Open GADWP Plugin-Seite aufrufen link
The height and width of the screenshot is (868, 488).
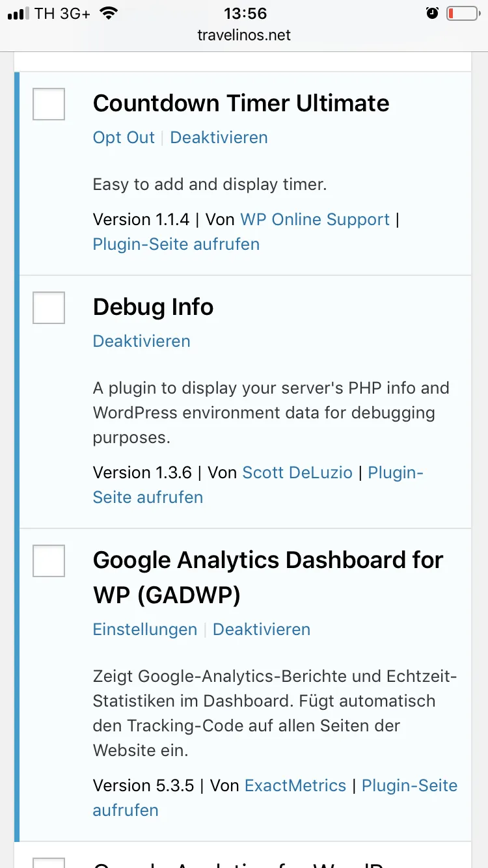point(275,798)
